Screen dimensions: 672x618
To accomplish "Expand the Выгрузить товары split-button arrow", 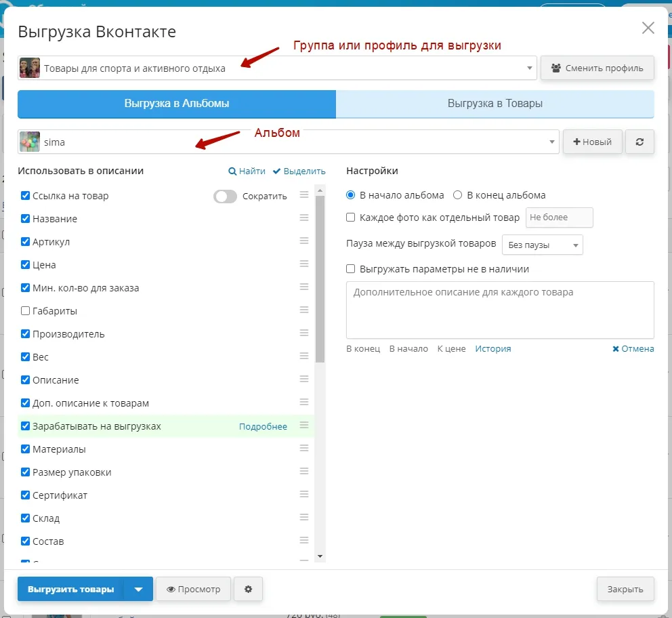I will [138, 589].
